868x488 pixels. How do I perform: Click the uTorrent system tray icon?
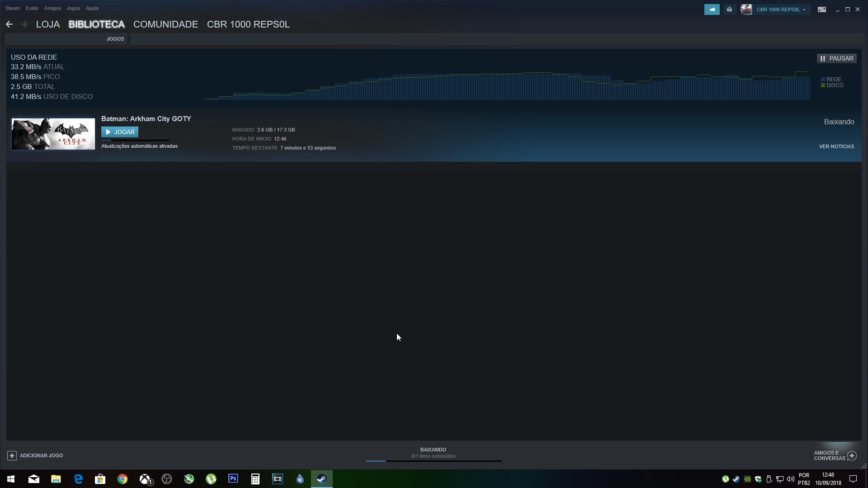tap(726, 479)
